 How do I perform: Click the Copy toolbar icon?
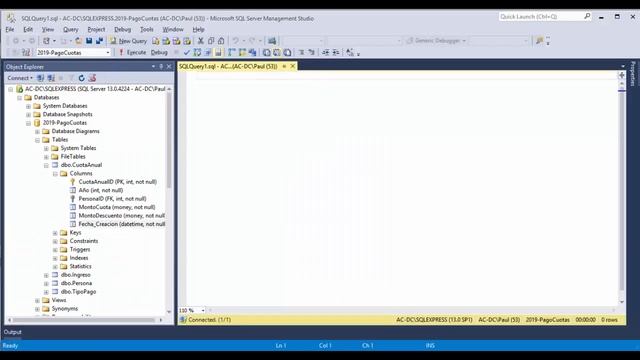211,41
